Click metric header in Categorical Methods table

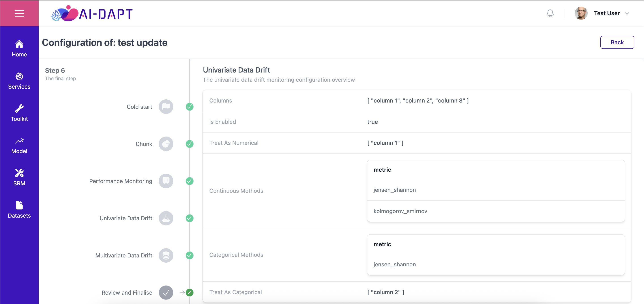(382, 244)
